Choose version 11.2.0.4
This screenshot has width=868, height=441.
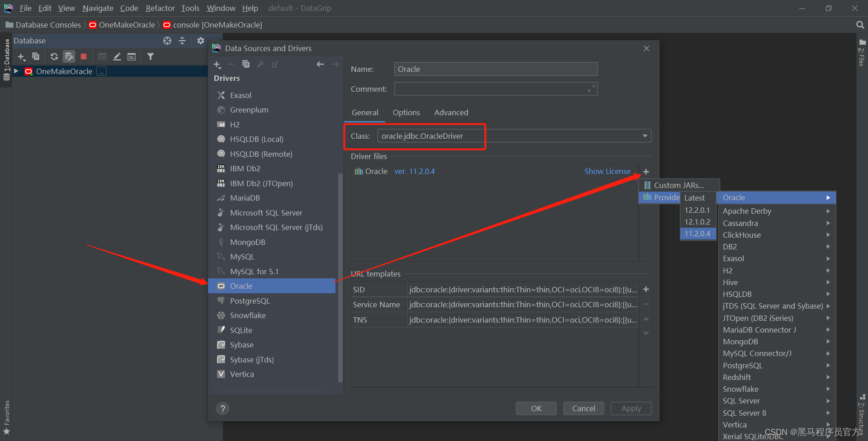pos(697,234)
